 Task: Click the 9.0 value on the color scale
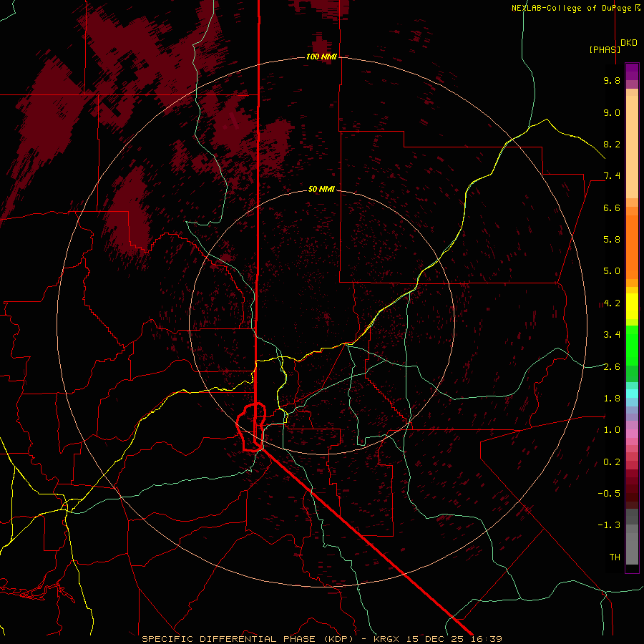tap(612, 112)
